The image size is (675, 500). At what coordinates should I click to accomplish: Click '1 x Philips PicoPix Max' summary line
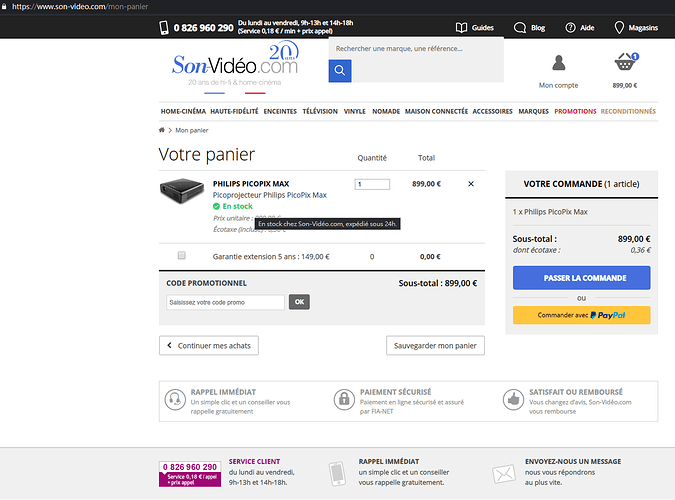pyautogui.click(x=550, y=212)
